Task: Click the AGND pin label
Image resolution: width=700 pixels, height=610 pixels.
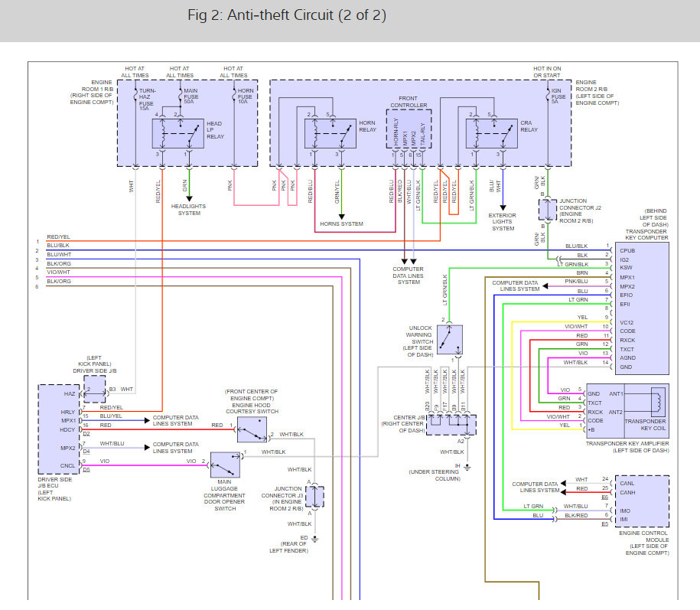Action: pyautogui.click(x=627, y=358)
